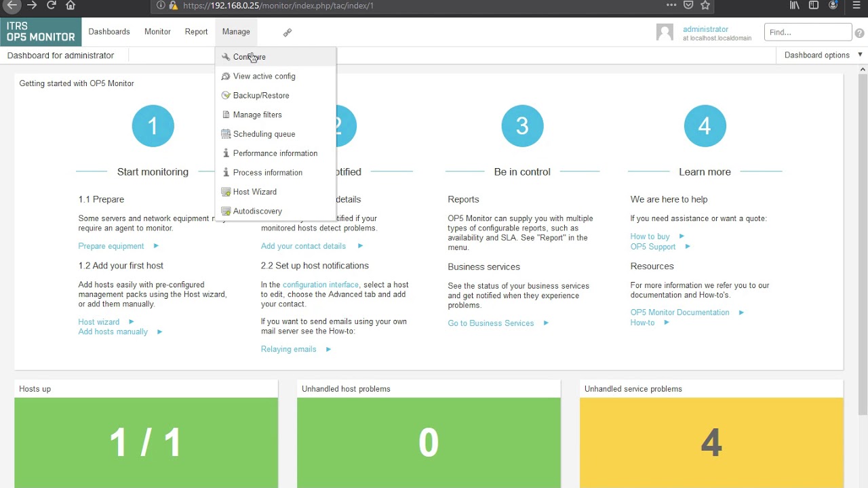Click the administrator avatar picture
Viewport: 868px width, 488px height.
pos(665,33)
